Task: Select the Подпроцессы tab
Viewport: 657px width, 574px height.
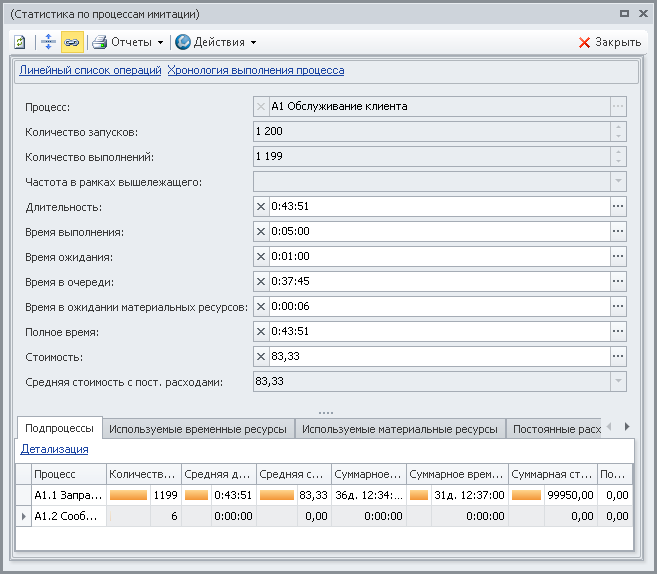Action: 59,428
